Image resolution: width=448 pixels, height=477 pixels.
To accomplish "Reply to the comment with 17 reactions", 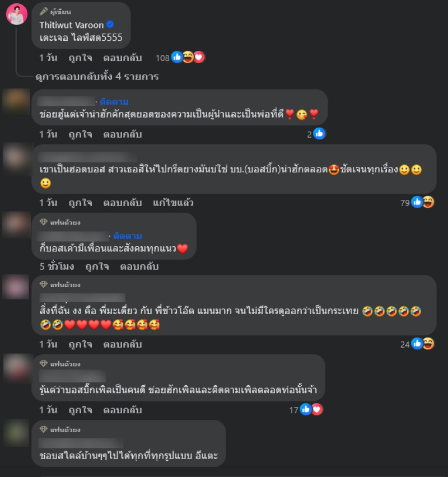I will point(122,410).
